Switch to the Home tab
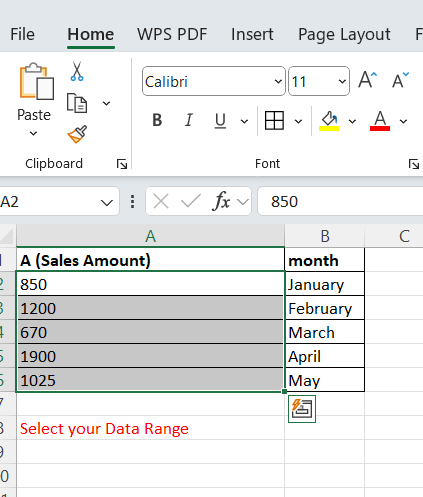Screen dimensions: 423x497 (x=91, y=34)
